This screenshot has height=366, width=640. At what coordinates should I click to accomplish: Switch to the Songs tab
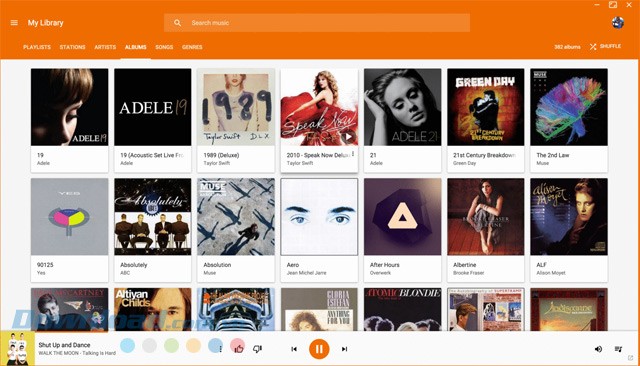(164, 47)
